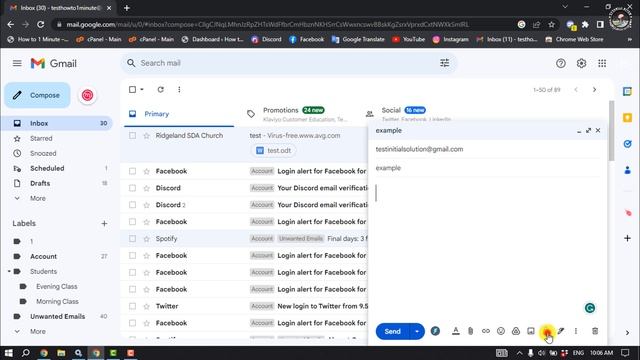Get add-ons with the plus icon in the side panel
Screen dimensions: 640x360
coord(627,238)
